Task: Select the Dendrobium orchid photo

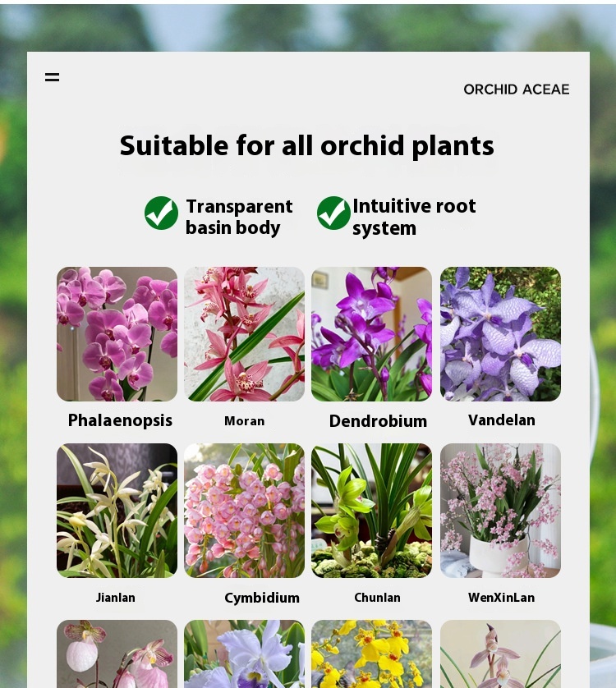Action: point(371,334)
